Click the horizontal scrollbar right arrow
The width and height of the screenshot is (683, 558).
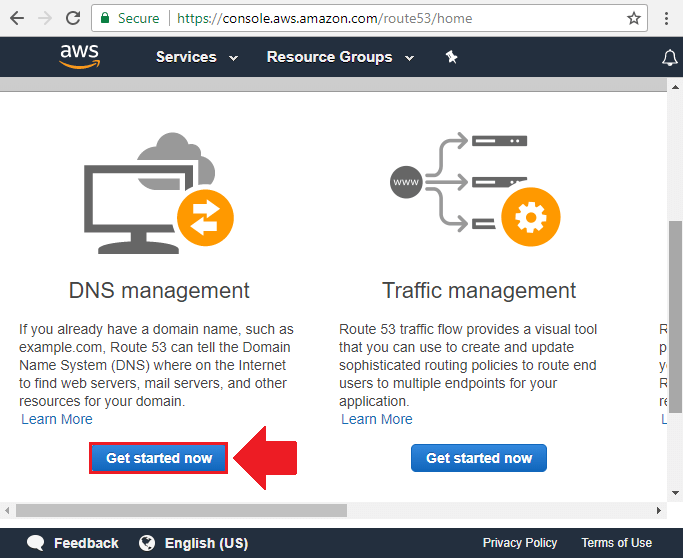[659, 510]
